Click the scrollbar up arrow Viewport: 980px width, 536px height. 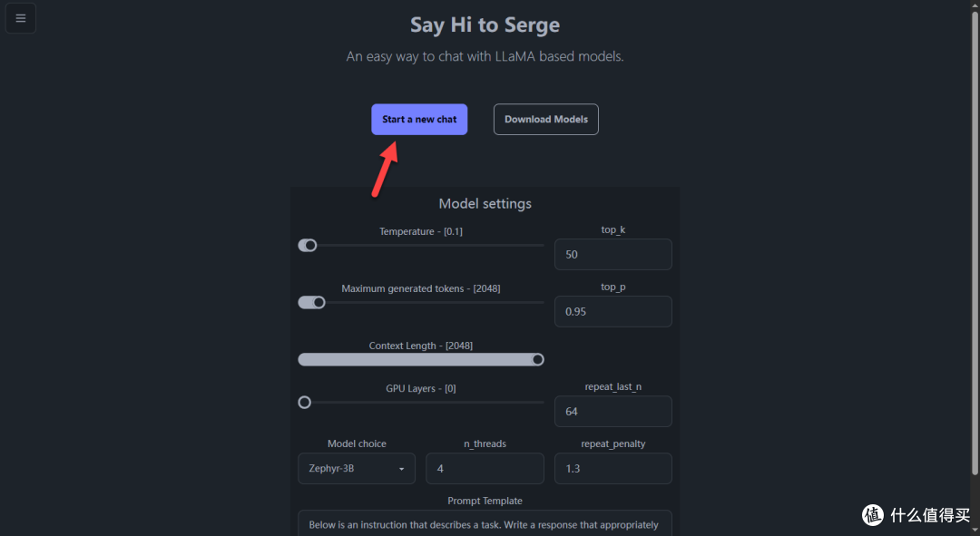(975, 5)
